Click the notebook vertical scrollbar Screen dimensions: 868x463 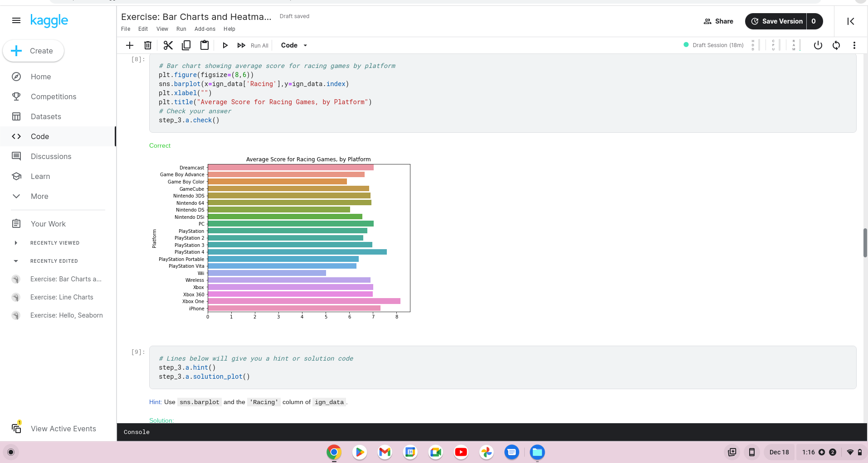(865, 243)
